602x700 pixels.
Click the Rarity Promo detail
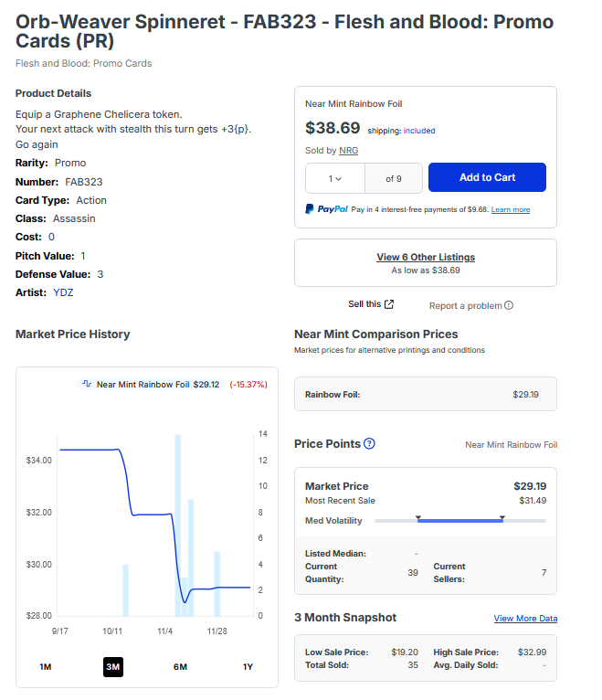tap(51, 163)
